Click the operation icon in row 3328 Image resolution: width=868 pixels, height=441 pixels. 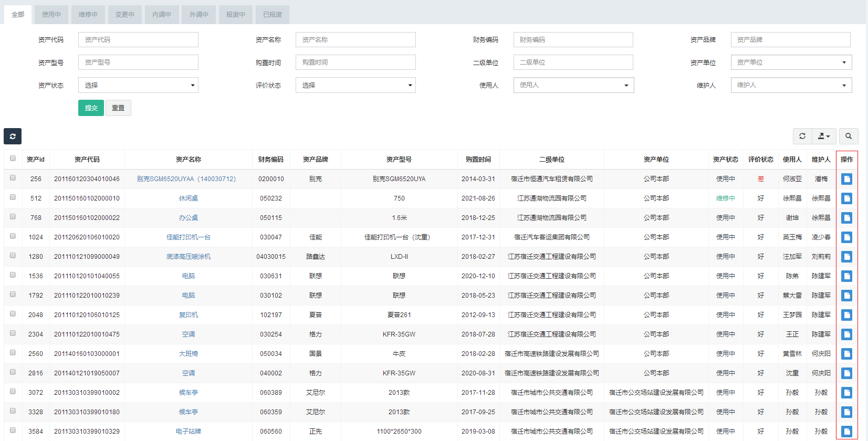[x=846, y=412]
